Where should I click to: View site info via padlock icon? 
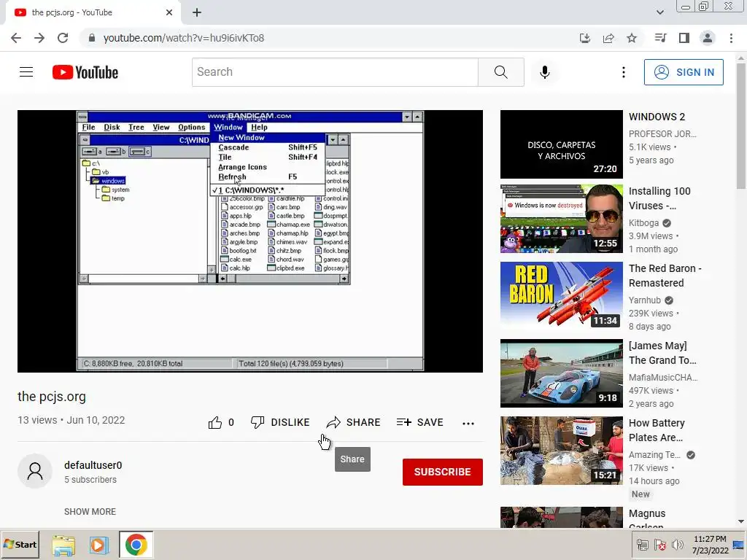tap(92, 38)
